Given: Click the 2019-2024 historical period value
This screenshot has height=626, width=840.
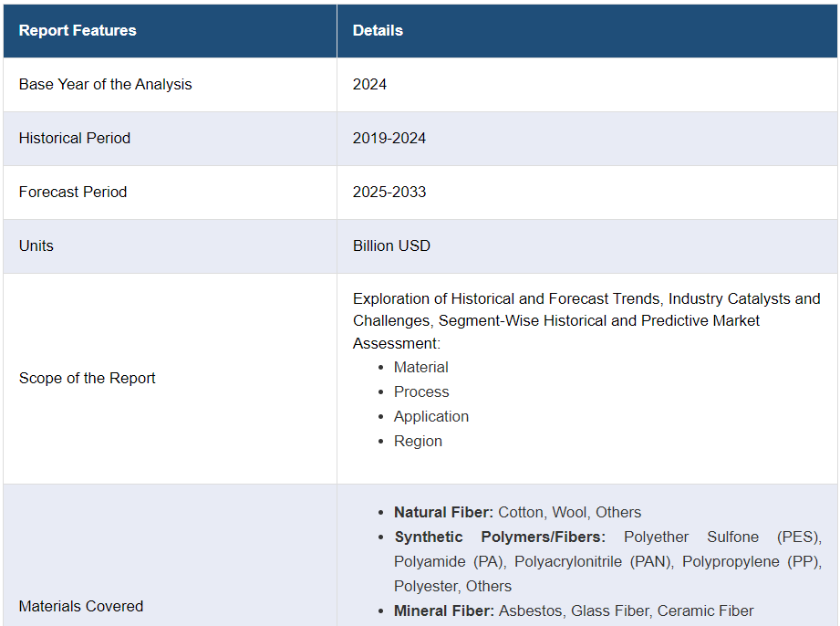Looking at the screenshot, I should coord(389,138).
